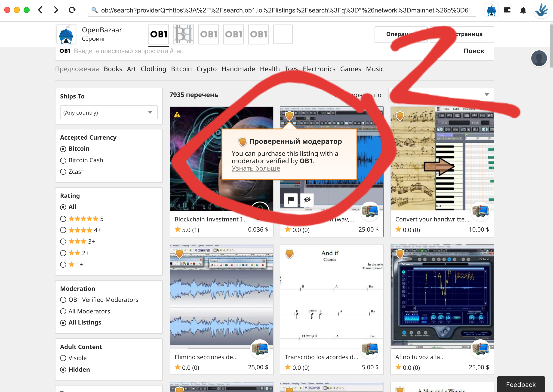Click the browser back arrow
This screenshot has width=553, height=392.
point(40,10)
